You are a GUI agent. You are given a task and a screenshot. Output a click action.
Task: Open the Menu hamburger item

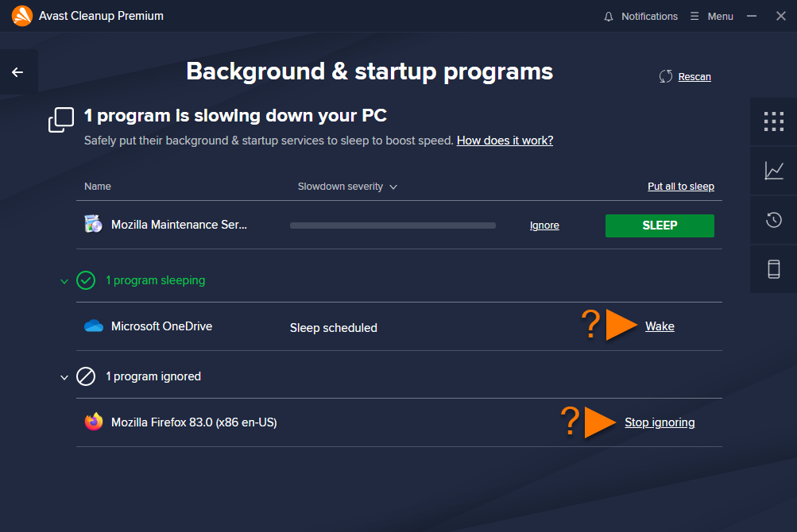[x=712, y=16]
